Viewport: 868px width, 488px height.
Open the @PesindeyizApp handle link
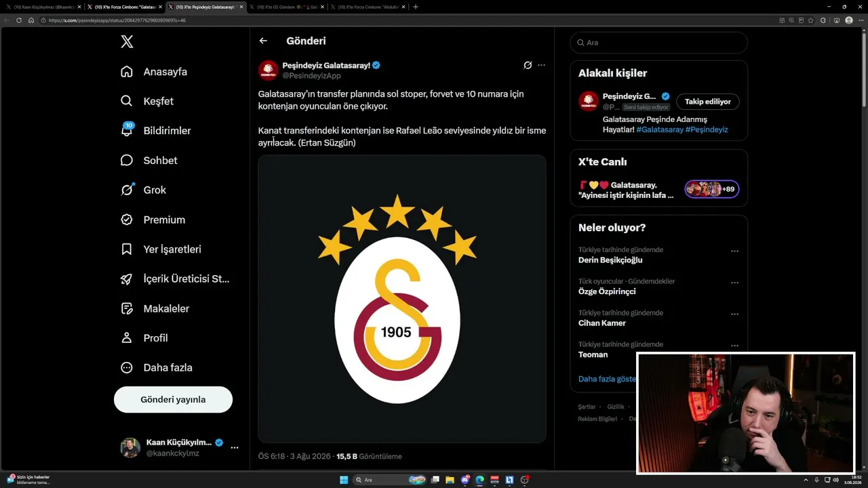pos(311,76)
